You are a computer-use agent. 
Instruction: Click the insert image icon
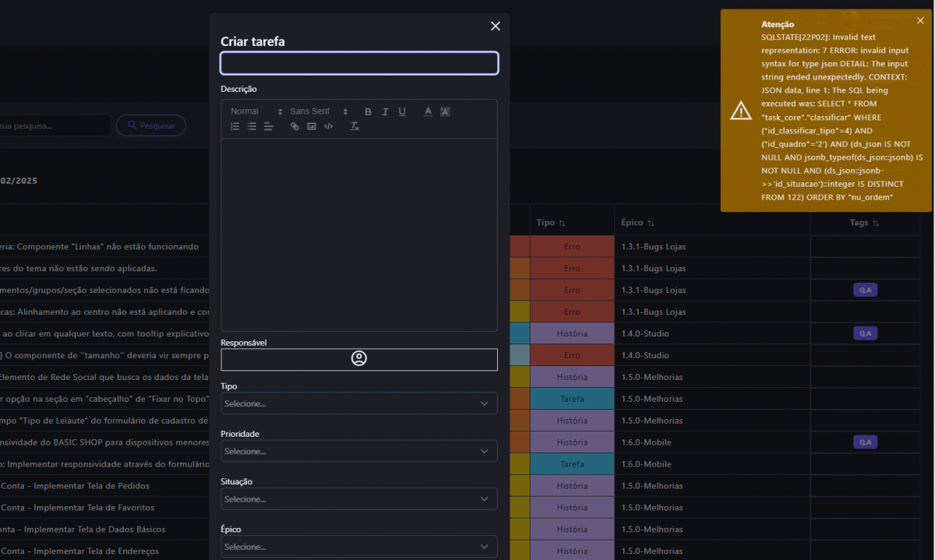312,126
